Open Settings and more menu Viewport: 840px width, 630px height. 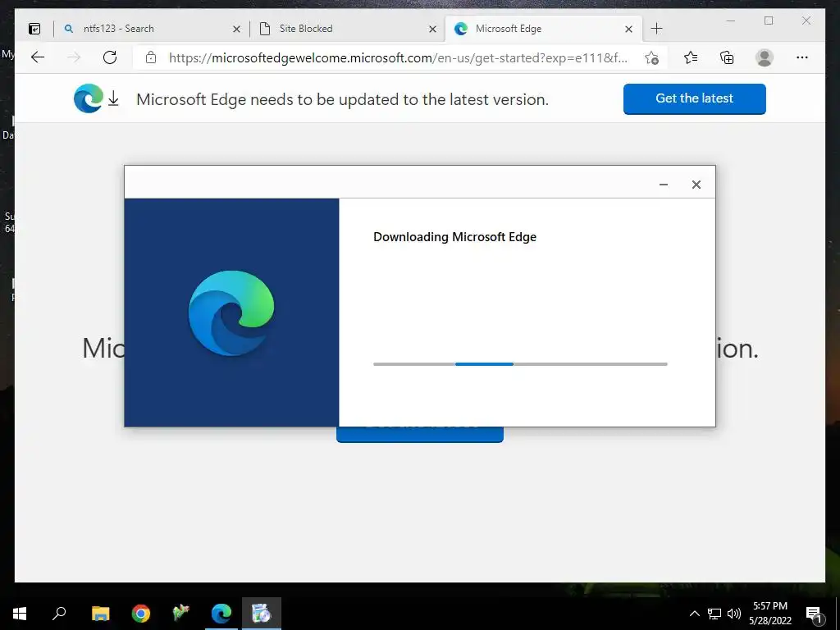pyautogui.click(x=802, y=57)
